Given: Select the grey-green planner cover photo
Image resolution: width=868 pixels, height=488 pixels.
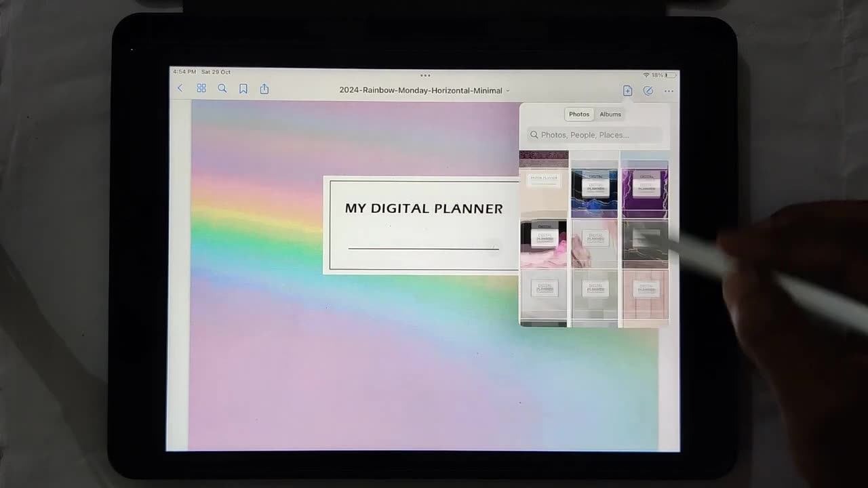Looking at the screenshot, I should pyautogui.click(x=595, y=294).
